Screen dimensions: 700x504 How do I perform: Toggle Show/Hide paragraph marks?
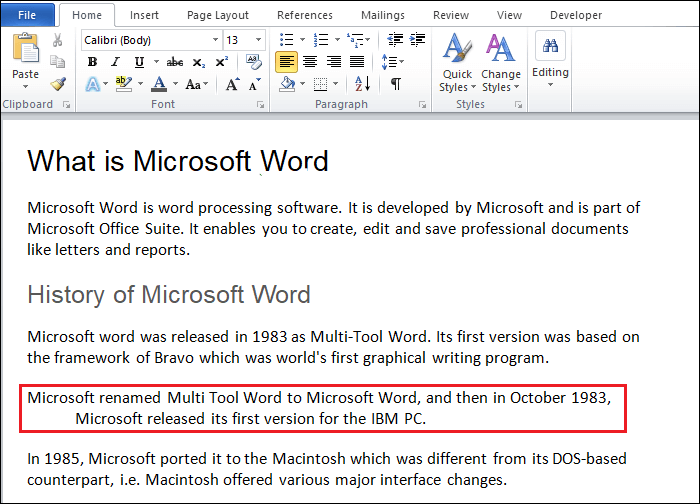click(396, 84)
